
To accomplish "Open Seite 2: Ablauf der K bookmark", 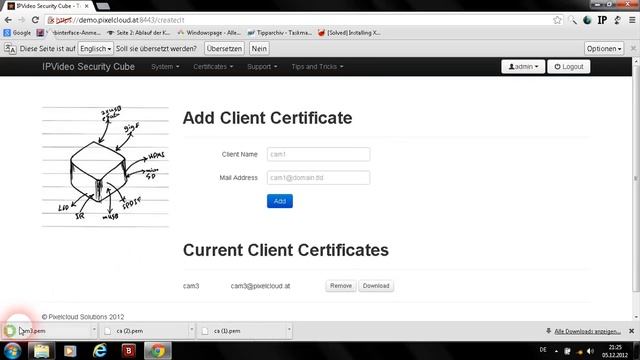I will point(139,33).
